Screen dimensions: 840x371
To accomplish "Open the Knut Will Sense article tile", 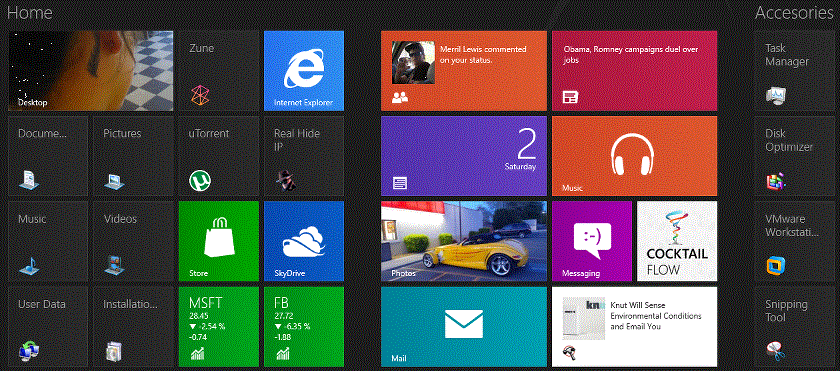I will pos(634,327).
